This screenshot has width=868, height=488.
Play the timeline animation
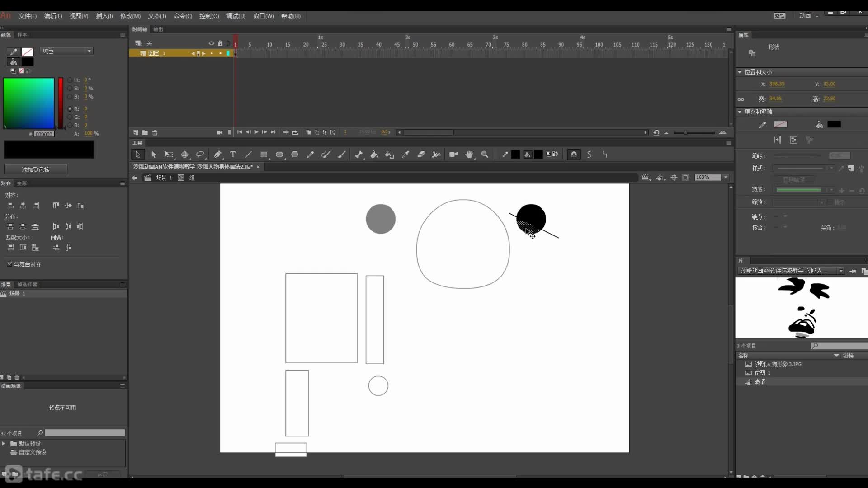click(x=256, y=132)
